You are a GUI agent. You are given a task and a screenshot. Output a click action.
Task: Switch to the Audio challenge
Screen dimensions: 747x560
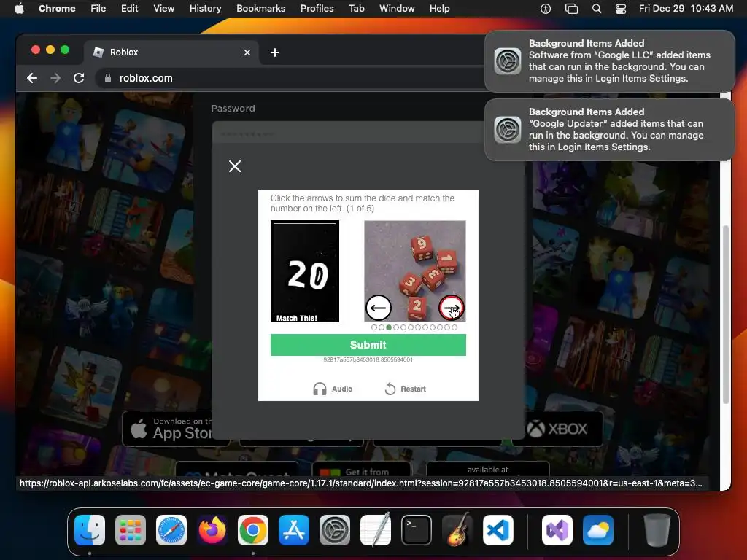point(333,389)
